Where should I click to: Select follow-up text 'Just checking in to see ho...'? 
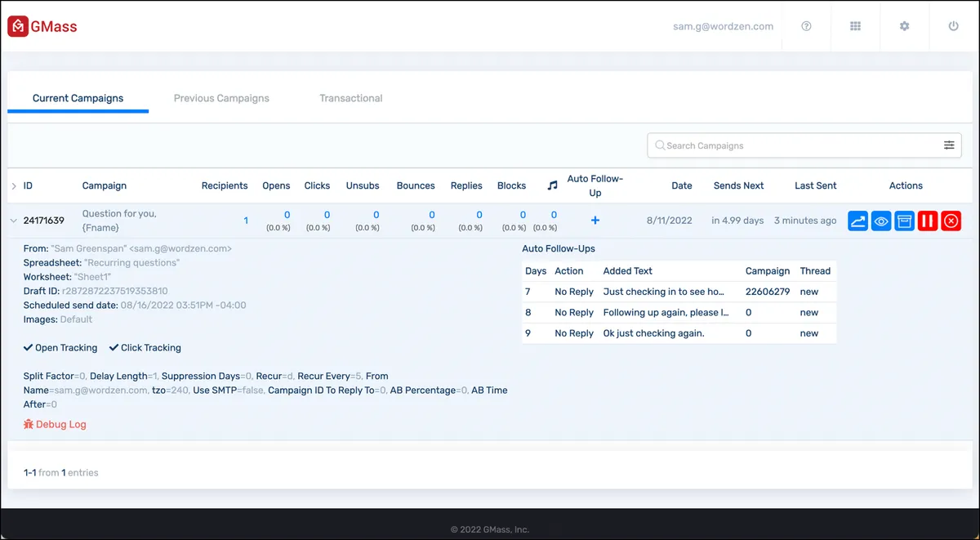(x=664, y=292)
